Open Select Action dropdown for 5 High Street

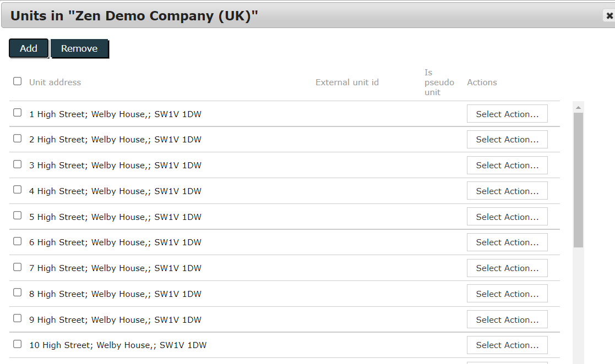coord(507,217)
